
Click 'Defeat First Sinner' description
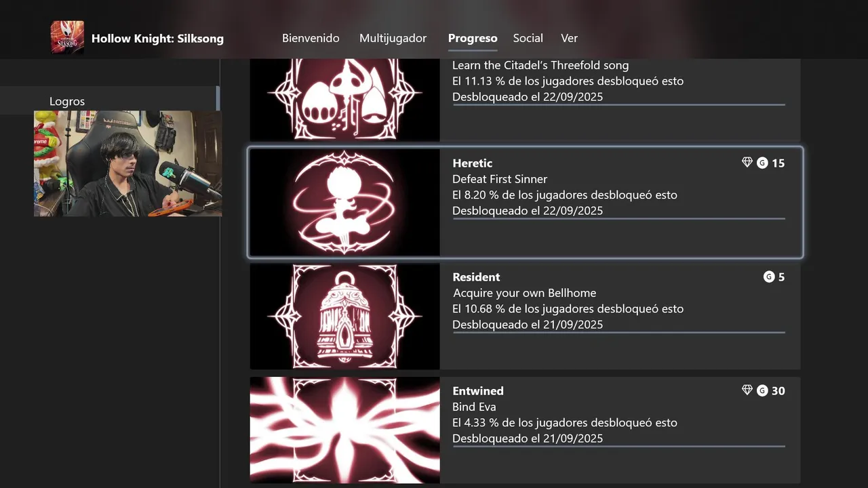point(500,179)
